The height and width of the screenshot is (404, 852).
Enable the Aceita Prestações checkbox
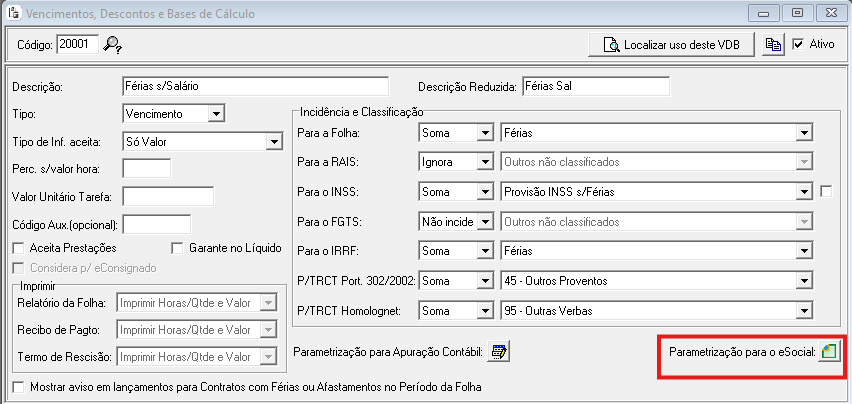coord(18,248)
